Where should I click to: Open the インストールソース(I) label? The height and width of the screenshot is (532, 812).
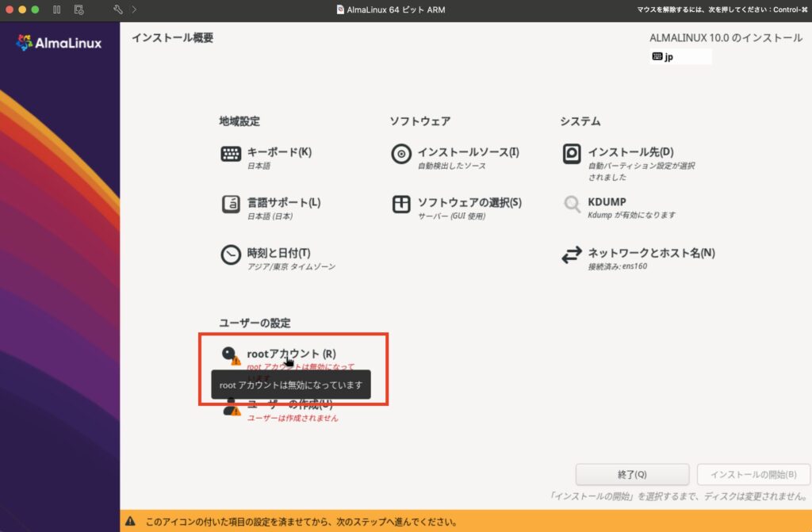click(469, 151)
